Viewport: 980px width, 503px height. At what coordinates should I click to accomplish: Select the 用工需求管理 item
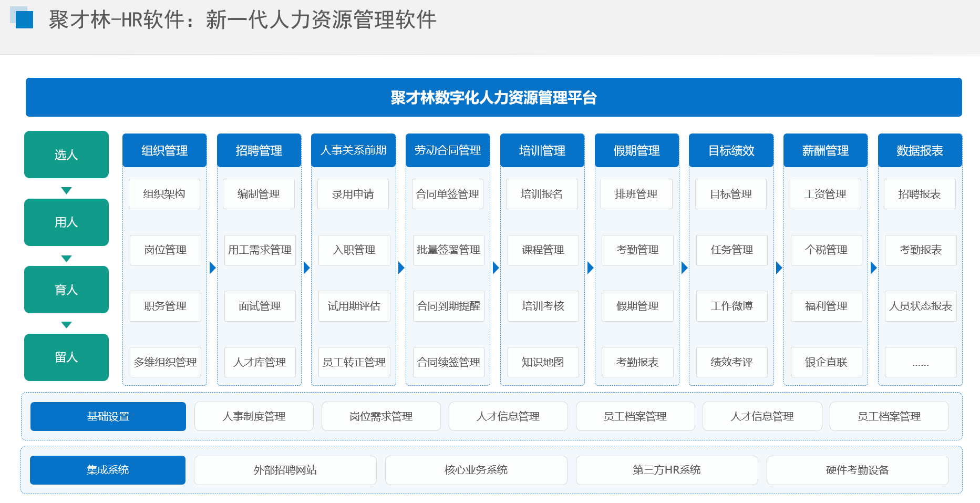[260, 250]
